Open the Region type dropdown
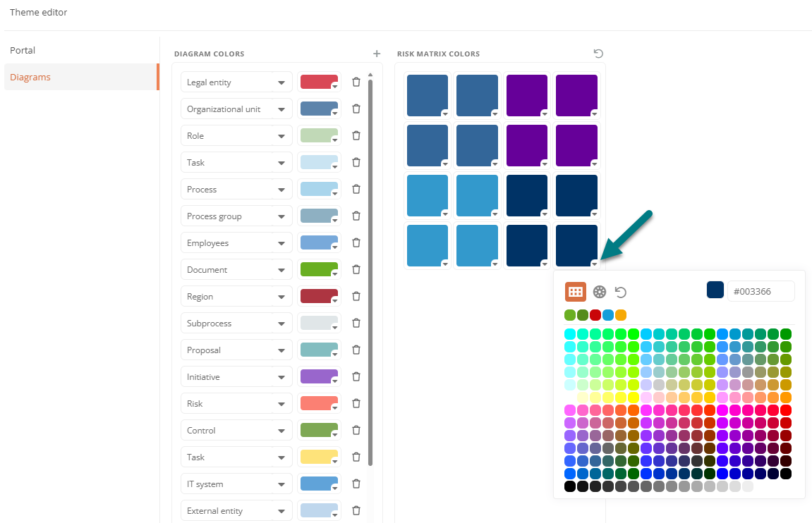The image size is (812, 523). 281,297
